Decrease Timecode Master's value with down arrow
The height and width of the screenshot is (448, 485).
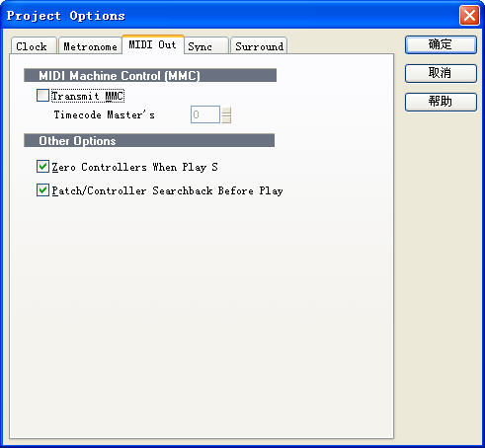click(x=226, y=118)
